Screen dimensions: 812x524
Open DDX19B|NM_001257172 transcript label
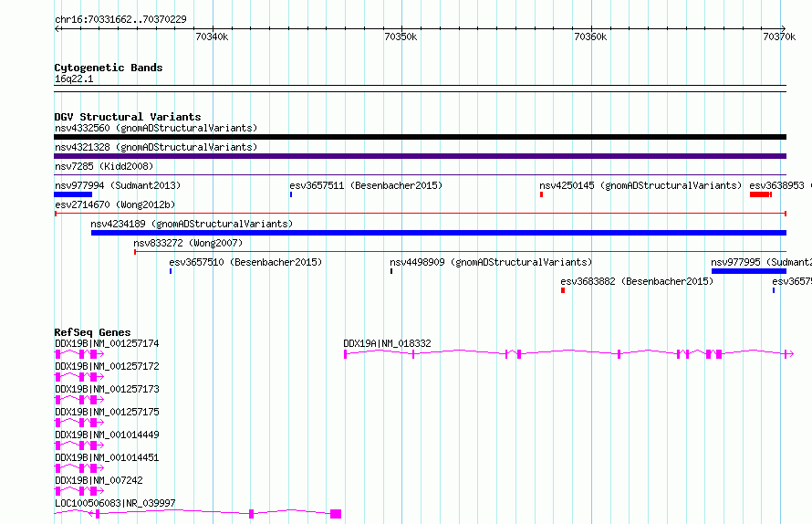(107, 366)
